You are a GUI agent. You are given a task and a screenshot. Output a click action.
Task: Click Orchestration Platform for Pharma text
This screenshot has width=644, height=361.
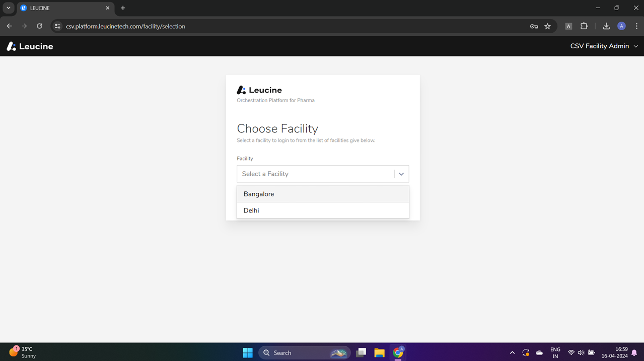[275, 100]
